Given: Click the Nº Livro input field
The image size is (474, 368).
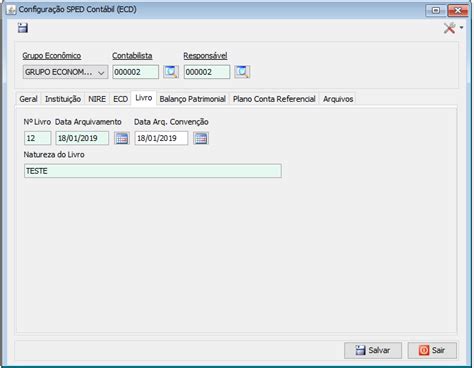Looking at the screenshot, I should click(x=38, y=138).
